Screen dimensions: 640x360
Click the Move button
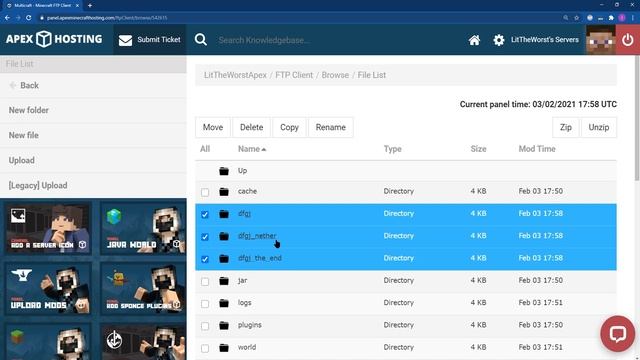[213, 127]
